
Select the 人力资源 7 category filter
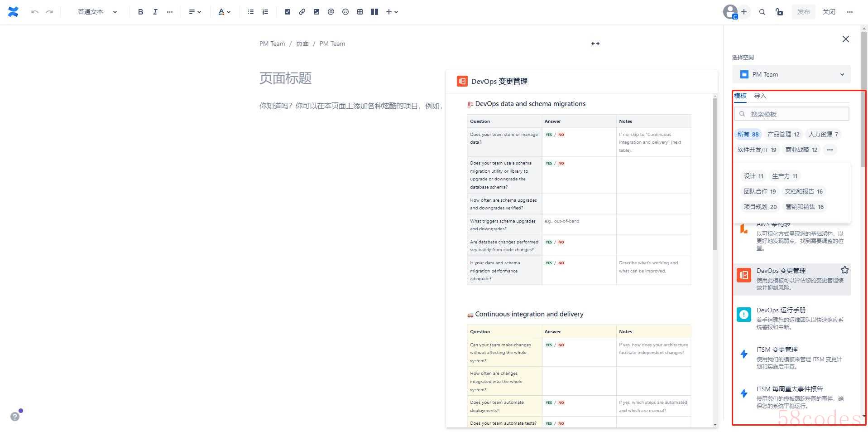pos(823,134)
